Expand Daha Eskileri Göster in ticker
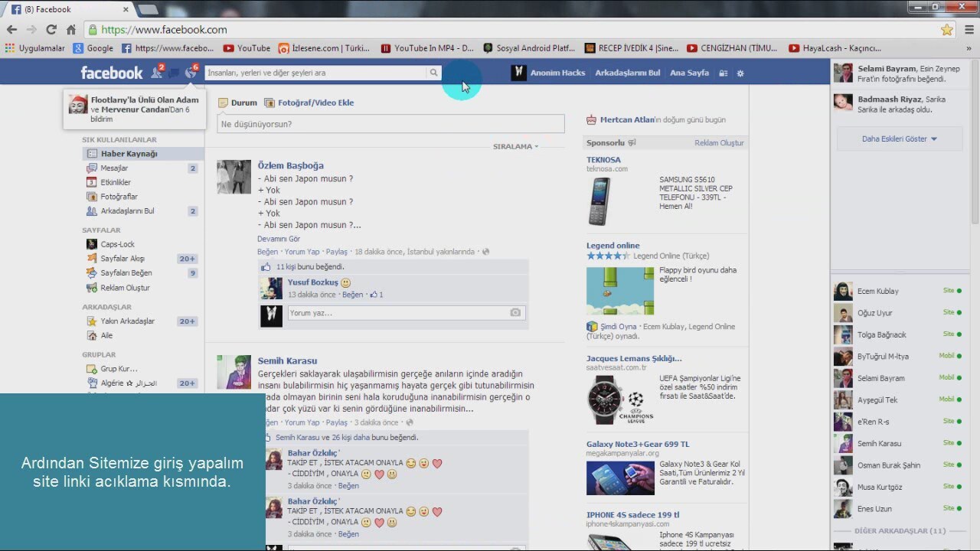Image resolution: width=980 pixels, height=551 pixels. click(x=900, y=139)
